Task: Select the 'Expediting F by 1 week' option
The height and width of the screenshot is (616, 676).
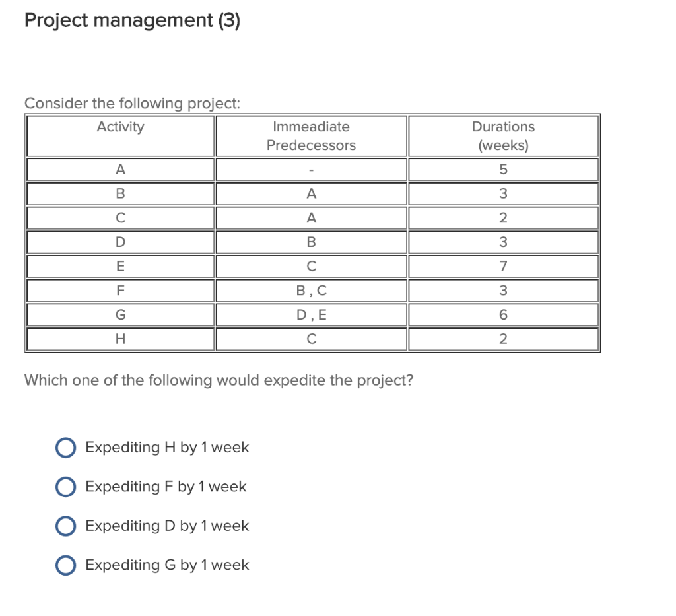Action: pos(65,487)
